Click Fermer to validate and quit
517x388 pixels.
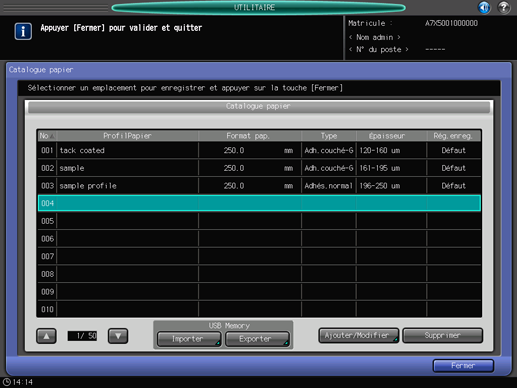point(463,366)
